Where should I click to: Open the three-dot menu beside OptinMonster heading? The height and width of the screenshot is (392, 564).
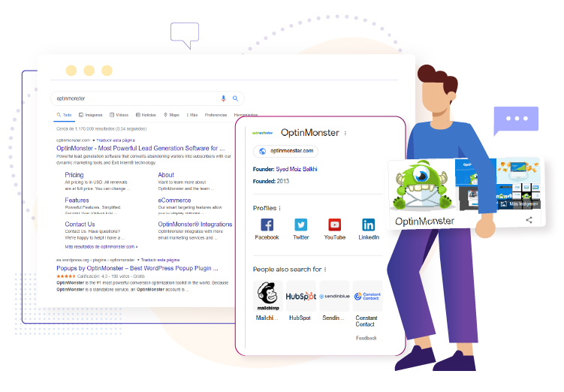tap(345, 133)
